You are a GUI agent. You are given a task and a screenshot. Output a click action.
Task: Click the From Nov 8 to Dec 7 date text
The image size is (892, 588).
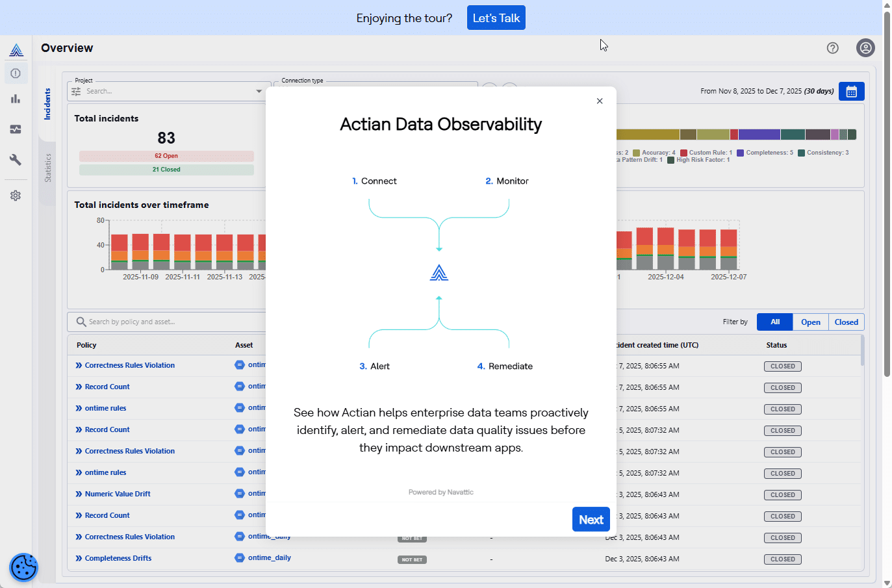click(x=767, y=92)
